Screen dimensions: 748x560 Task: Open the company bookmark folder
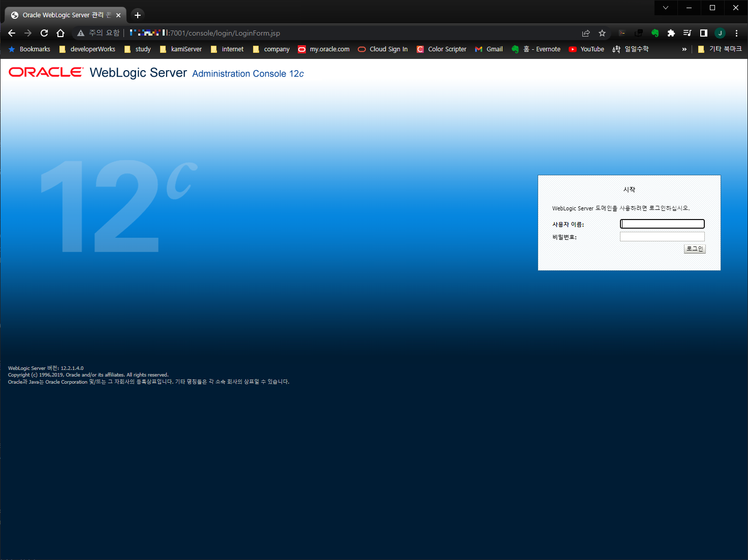click(x=271, y=49)
